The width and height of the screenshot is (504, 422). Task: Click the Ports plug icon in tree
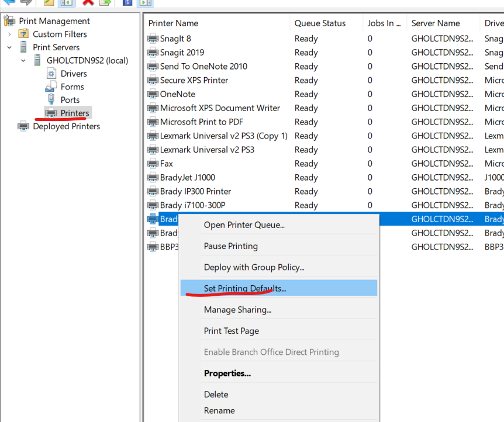[x=51, y=100]
